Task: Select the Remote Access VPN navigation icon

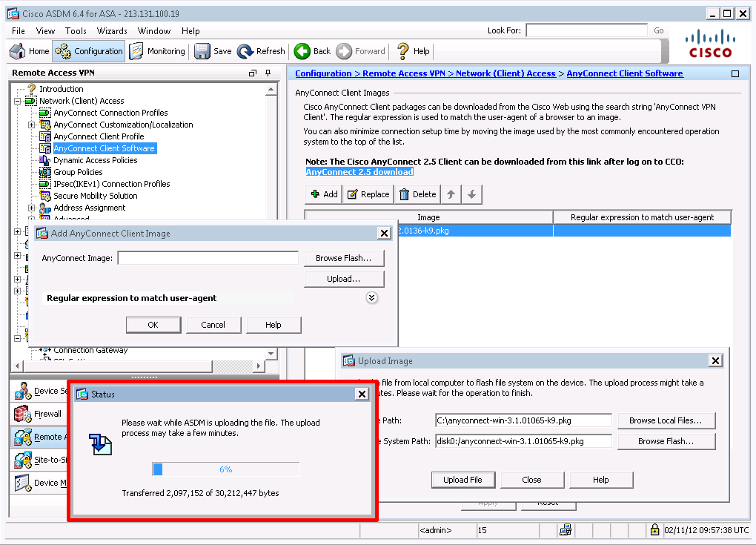Action: (23, 437)
